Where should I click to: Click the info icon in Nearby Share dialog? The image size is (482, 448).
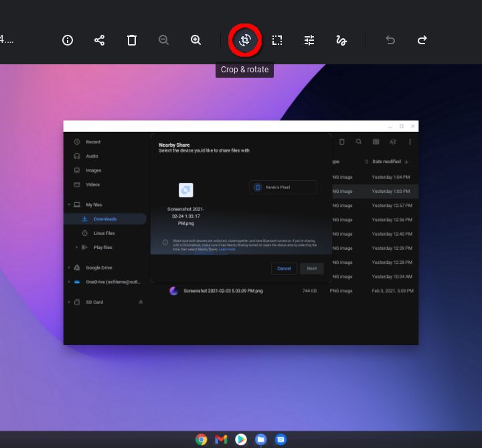(165, 242)
